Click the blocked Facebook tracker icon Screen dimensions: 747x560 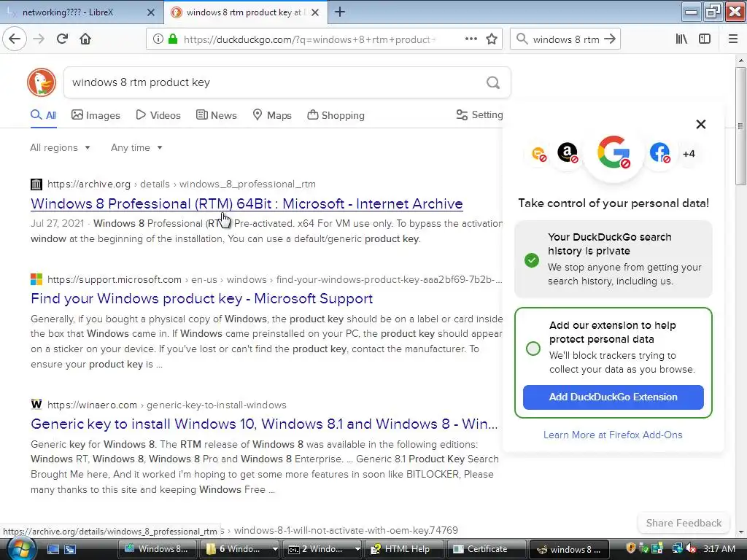tap(659, 153)
